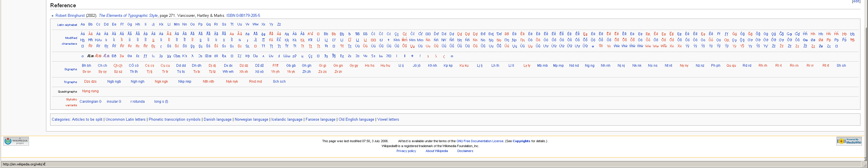Open the Robert Bringhurst link
The image size is (868, 168).
(x=70, y=16)
